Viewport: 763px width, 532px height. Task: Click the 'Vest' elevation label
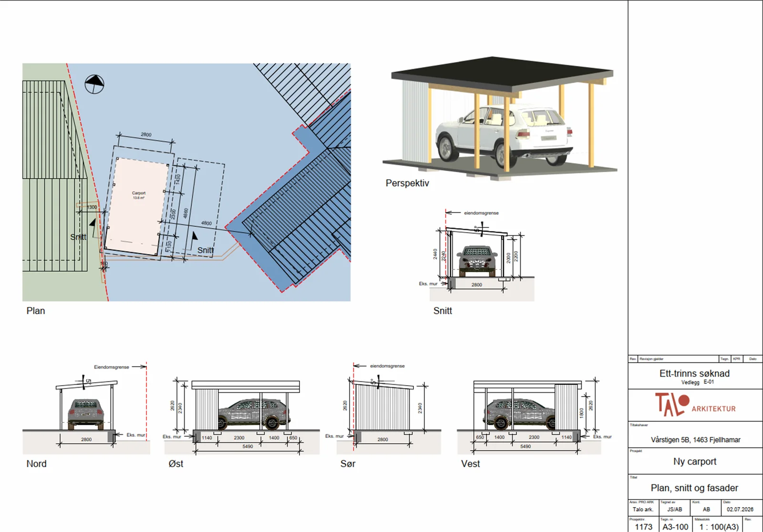tap(470, 464)
